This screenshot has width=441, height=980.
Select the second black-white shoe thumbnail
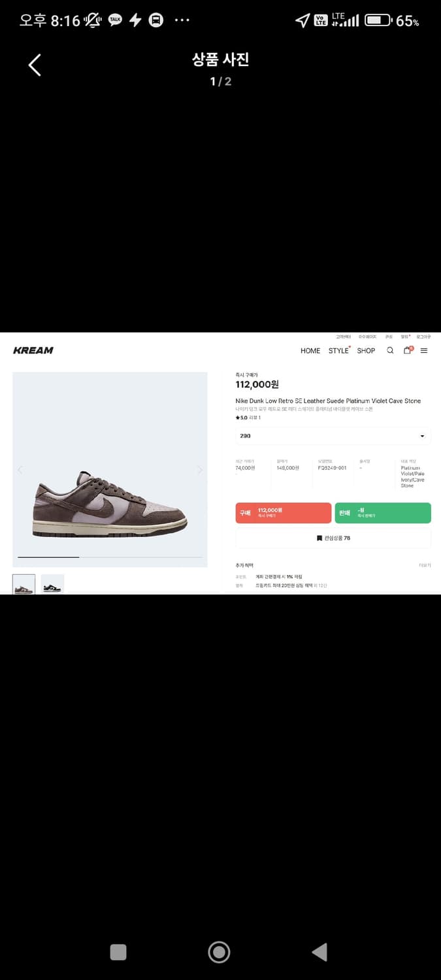coord(52,585)
